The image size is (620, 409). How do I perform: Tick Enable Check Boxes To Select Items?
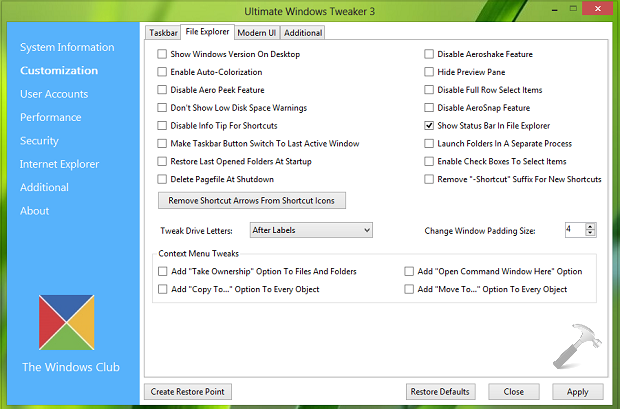pyautogui.click(x=429, y=161)
